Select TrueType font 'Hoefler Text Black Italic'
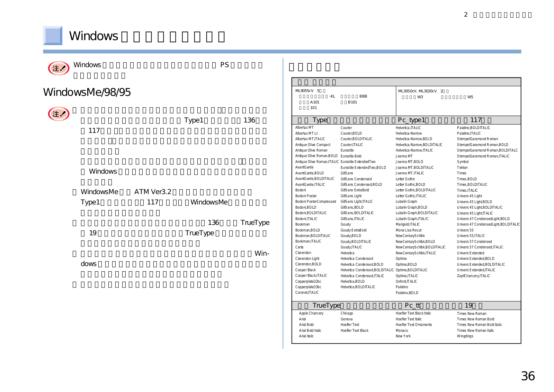The image size is (554, 392). pyautogui.click(x=413, y=313)
